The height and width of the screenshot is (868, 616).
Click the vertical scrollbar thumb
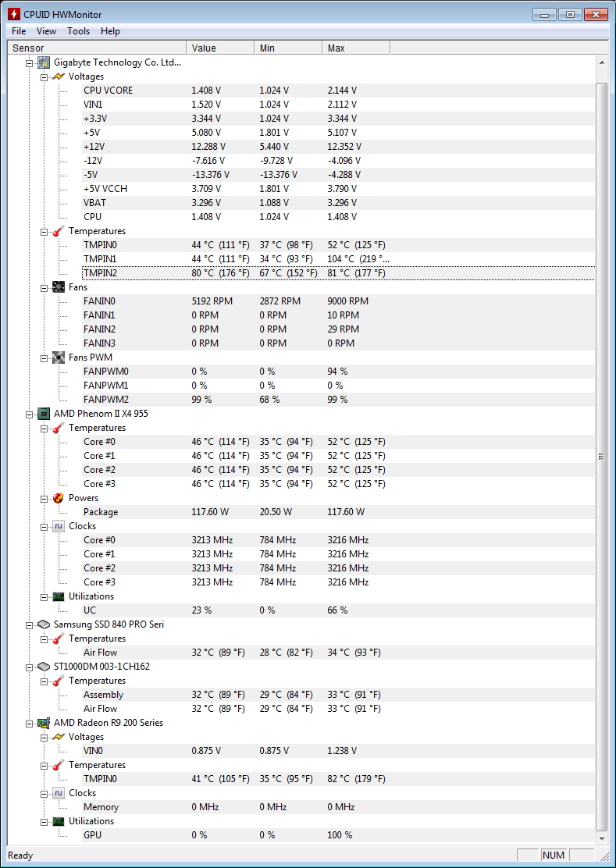point(602,456)
